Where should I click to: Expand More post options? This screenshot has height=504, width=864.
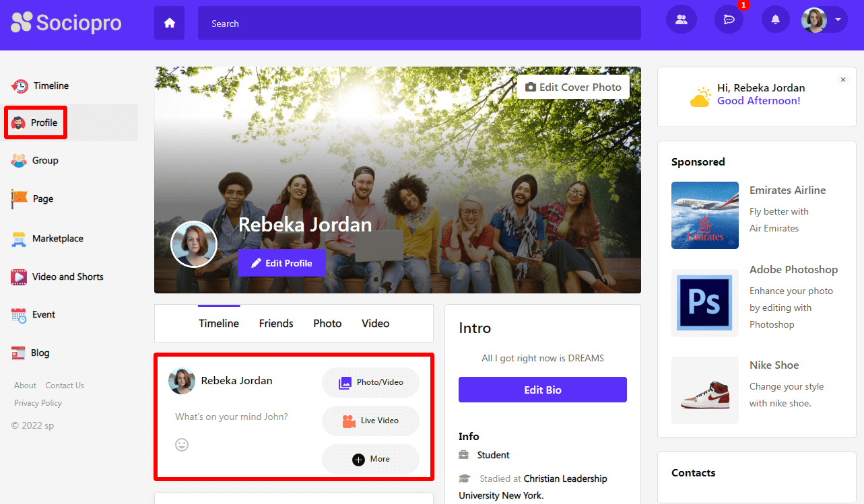pos(370,459)
